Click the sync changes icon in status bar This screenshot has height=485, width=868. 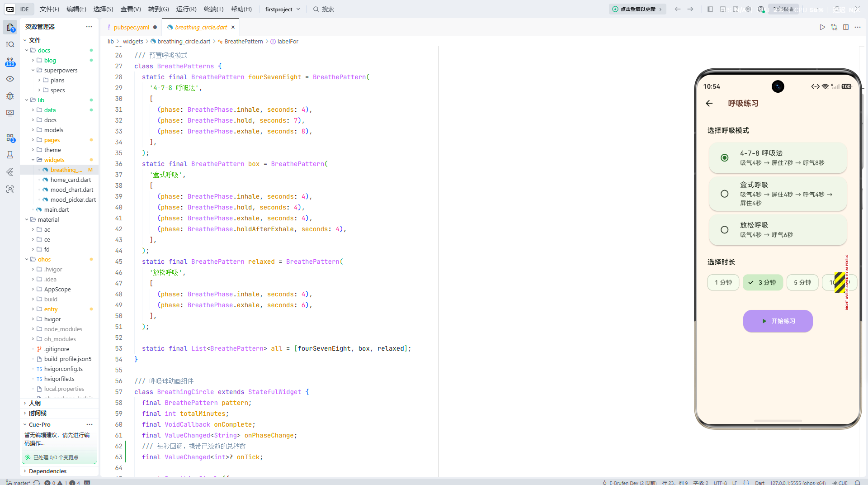(37, 482)
